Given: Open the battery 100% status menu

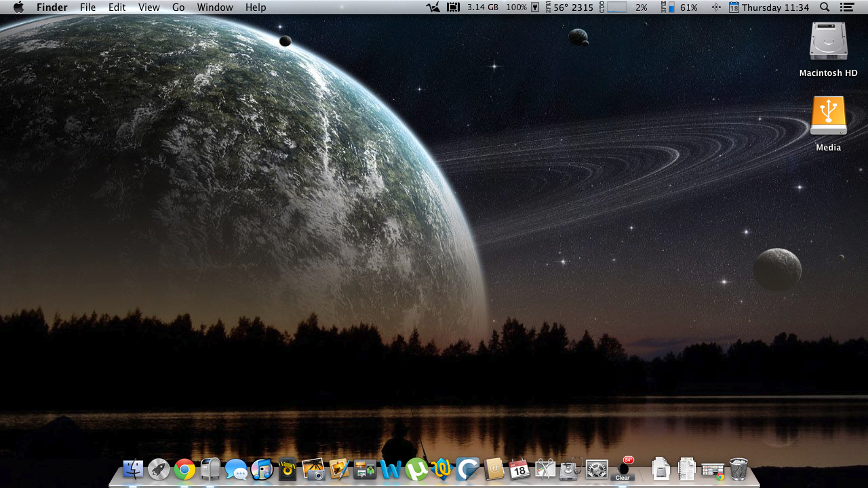Looking at the screenshot, I should [523, 7].
